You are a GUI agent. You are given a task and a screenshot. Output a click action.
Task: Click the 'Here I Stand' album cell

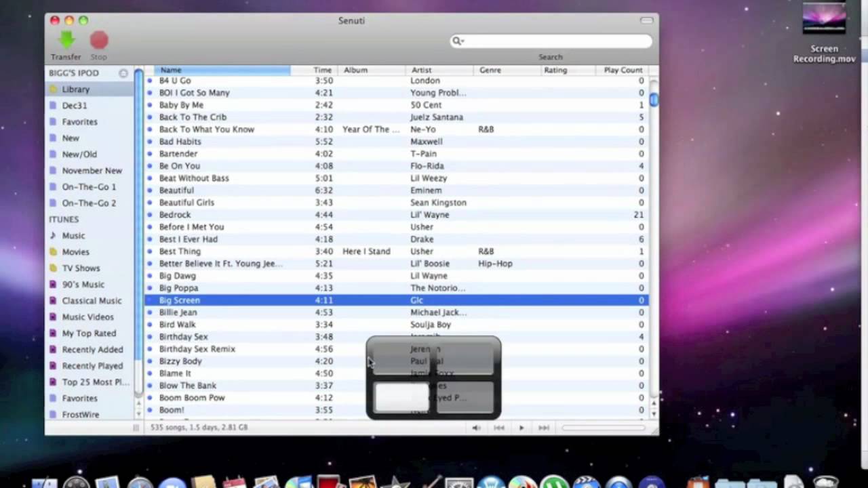click(x=366, y=251)
